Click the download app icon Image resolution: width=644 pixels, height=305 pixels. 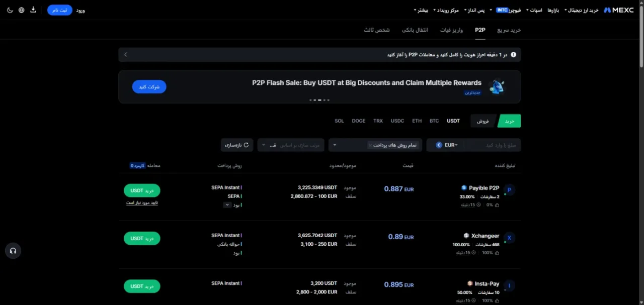click(x=33, y=10)
